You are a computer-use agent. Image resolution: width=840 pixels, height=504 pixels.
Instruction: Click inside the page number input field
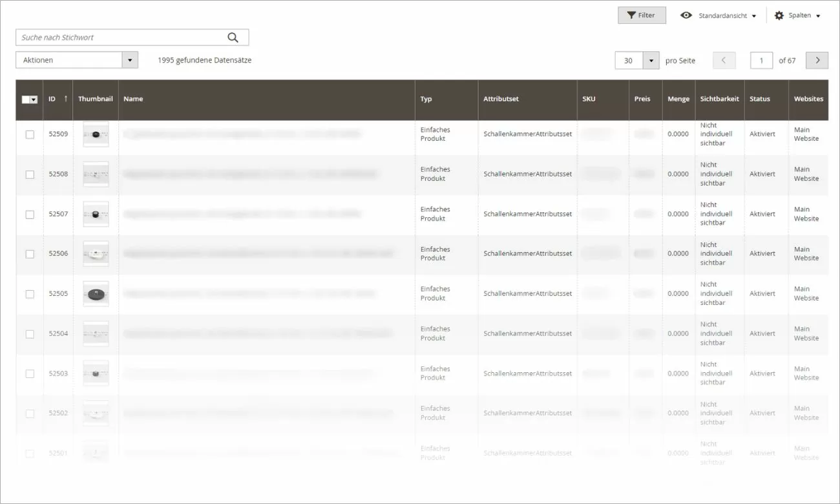[x=761, y=60]
